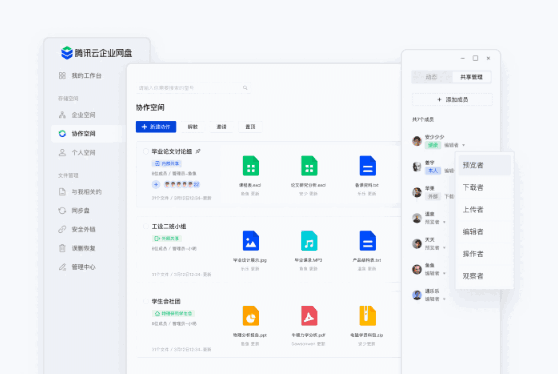Click the member avatars row in 毕业论文讨论组
The height and width of the screenshot is (374, 558).
click(x=181, y=184)
